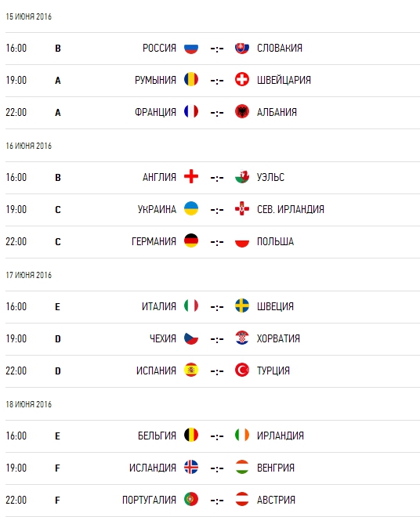Click the Albania flag icon
Viewport: 420px width, 517px height.
coord(242,112)
